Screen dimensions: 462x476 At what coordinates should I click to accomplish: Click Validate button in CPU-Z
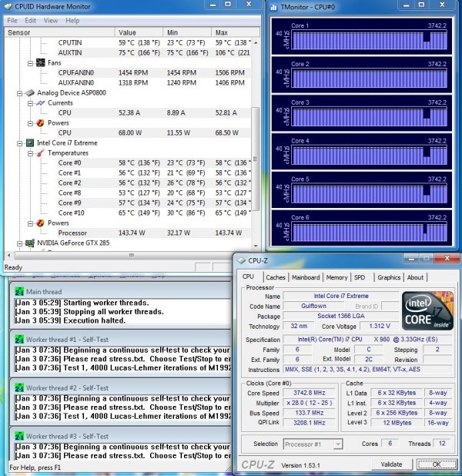click(392, 464)
